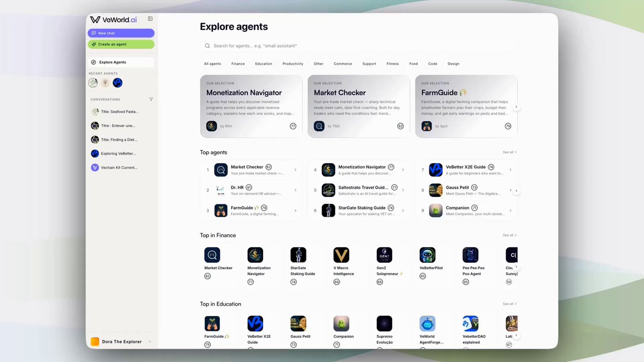
Task: Click the filter conversations icon
Action: tap(151, 99)
